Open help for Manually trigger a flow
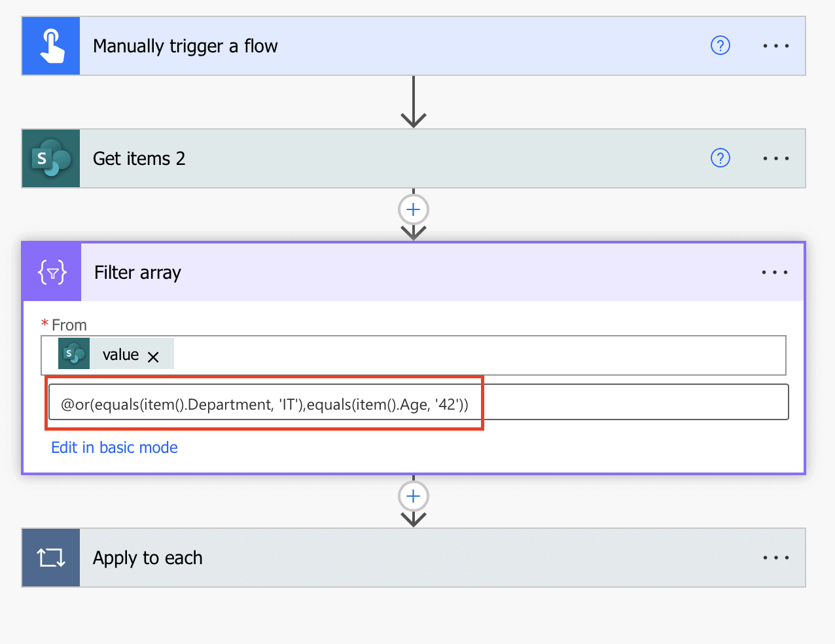835x644 pixels. [720, 46]
